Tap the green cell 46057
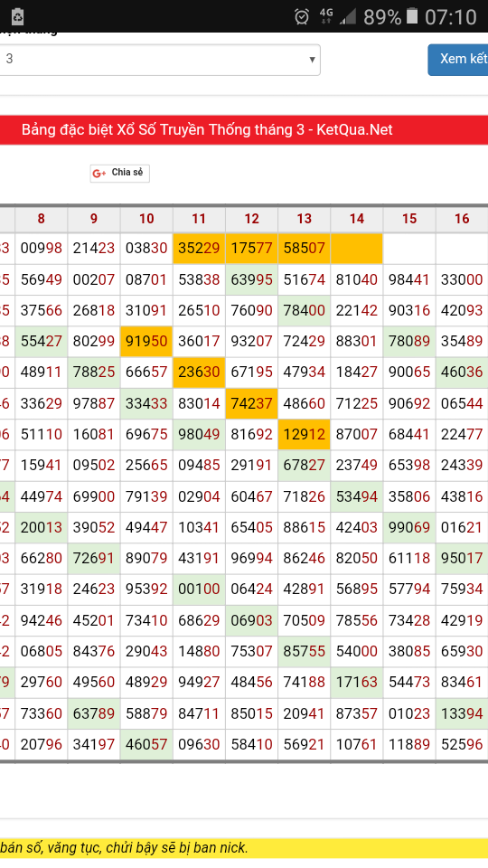 pyautogui.click(x=146, y=744)
